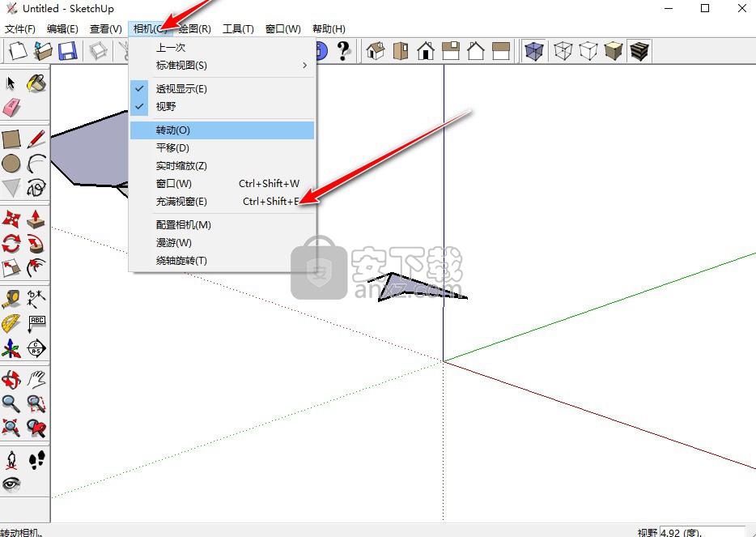This screenshot has height=537, width=756.
Task: Switch to Shaded display mode
Action: click(x=614, y=51)
